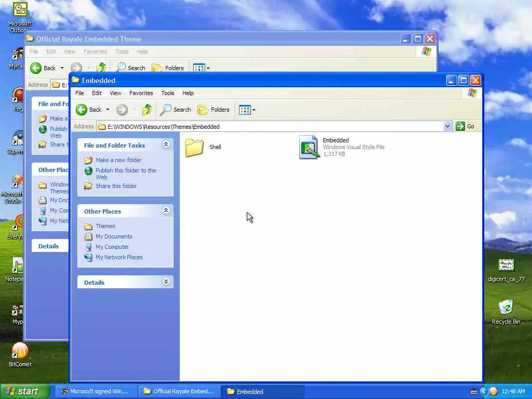This screenshot has height=399, width=532.
Task: Expand the Details panel in Embedded window
Action: point(166,282)
